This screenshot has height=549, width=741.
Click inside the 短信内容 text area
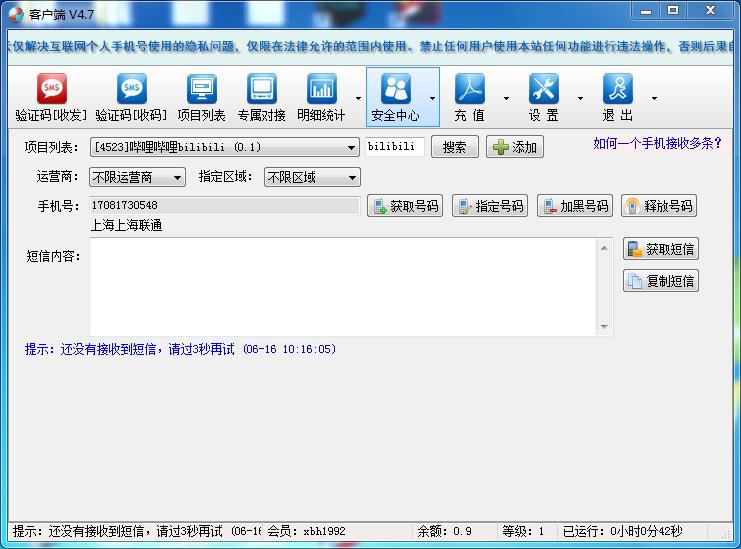343,287
